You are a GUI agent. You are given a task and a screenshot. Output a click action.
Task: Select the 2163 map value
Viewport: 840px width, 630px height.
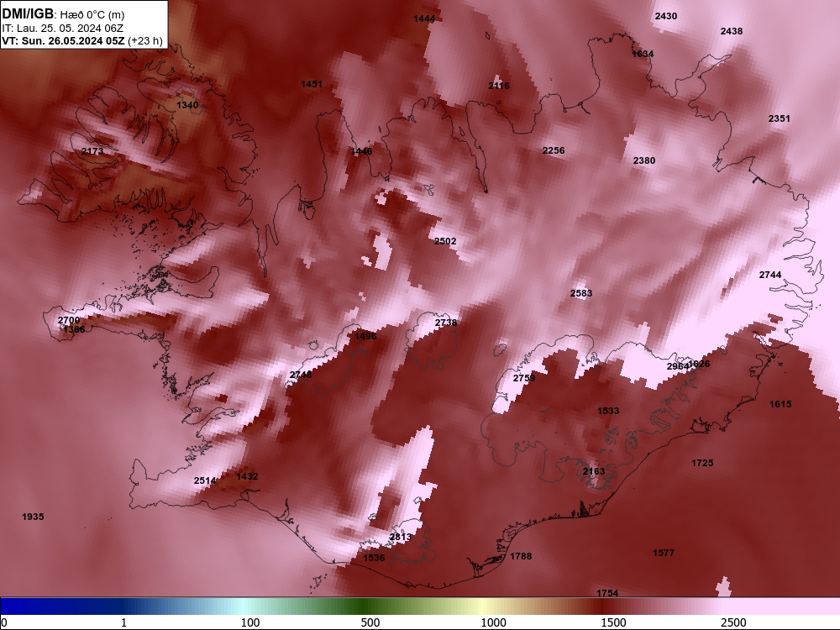pyautogui.click(x=594, y=471)
